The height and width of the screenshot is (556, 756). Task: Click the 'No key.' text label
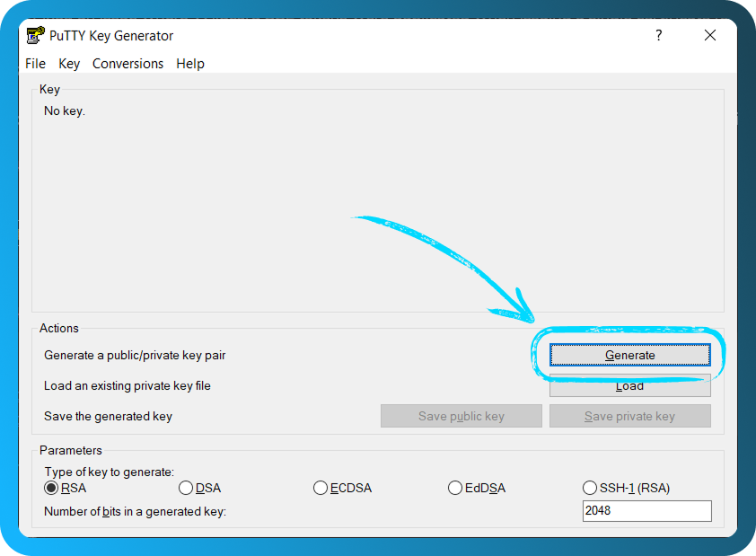click(63, 110)
